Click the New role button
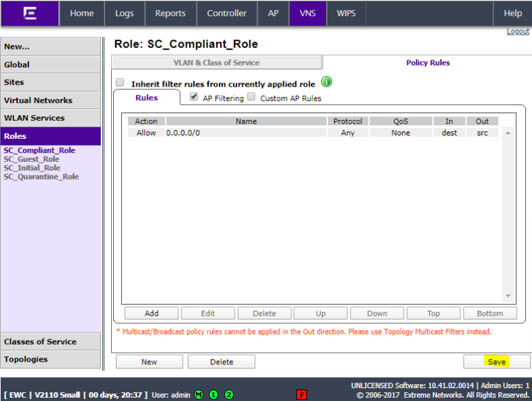This screenshot has width=532, height=401. (x=149, y=362)
